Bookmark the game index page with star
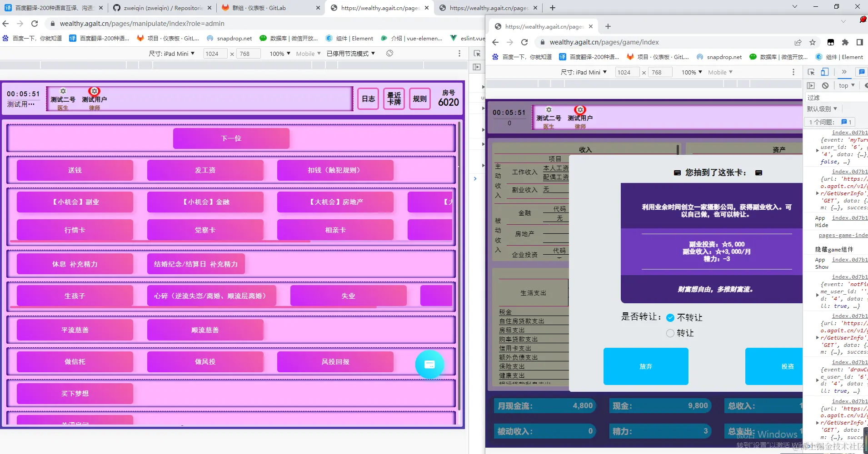Screen dimensions: 868x454 pyautogui.click(x=813, y=42)
